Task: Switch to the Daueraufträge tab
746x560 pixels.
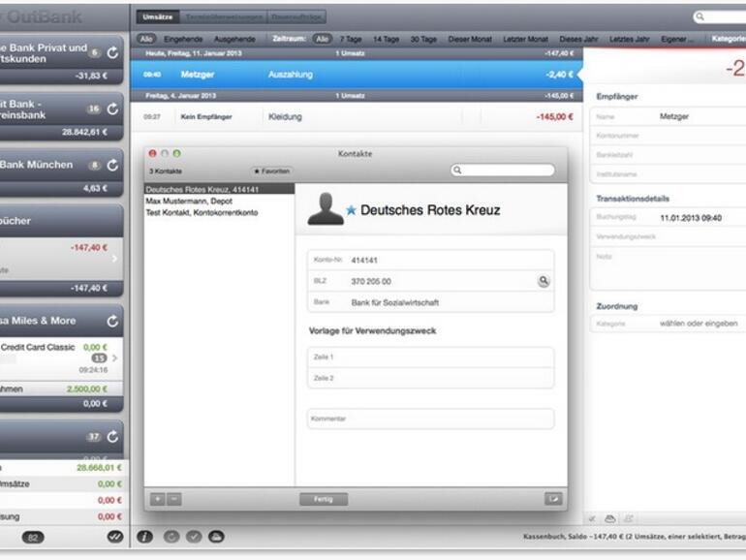Action: [x=296, y=17]
